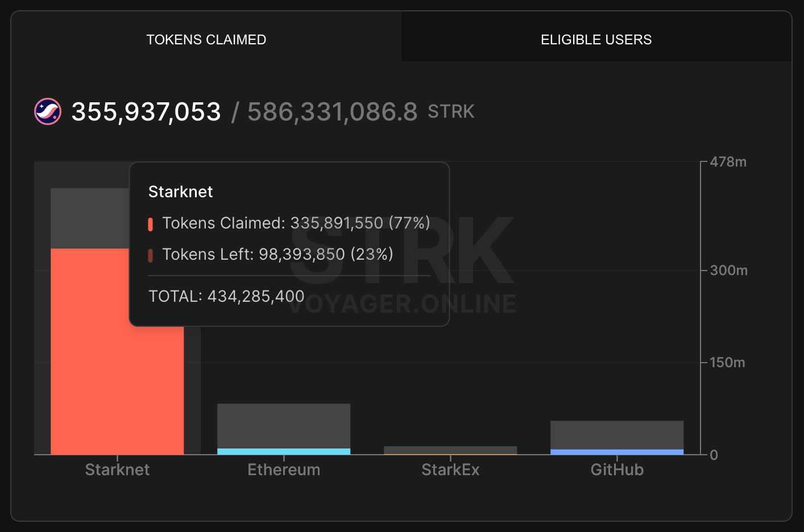Click the tooltip TOTAL: 434,285,400 line
804x532 pixels.
pos(226,296)
